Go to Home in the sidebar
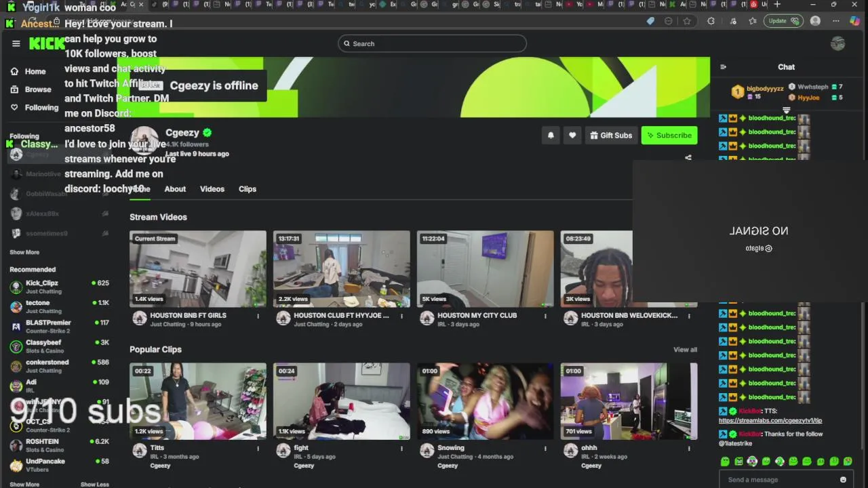Screen dimensions: 868x488 28,71
